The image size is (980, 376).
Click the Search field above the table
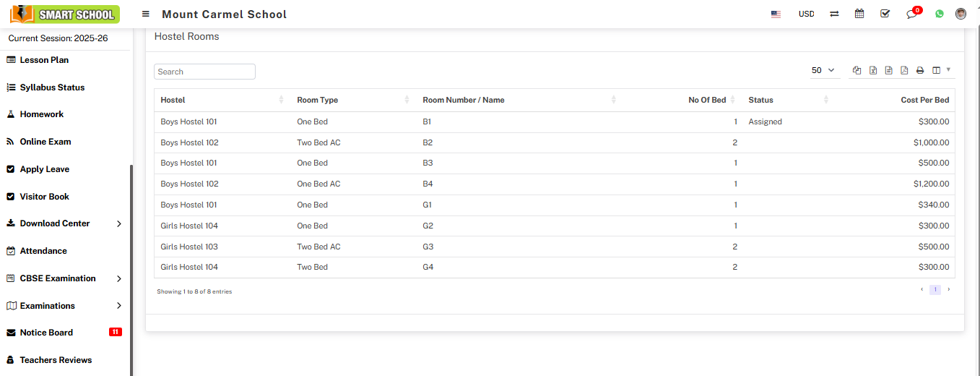[204, 72]
